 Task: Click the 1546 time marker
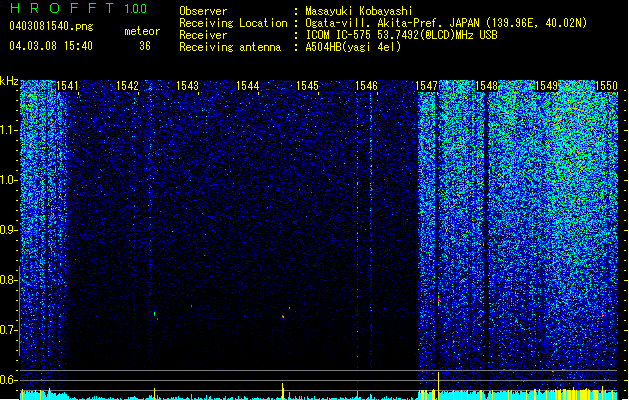coord(367,86)
